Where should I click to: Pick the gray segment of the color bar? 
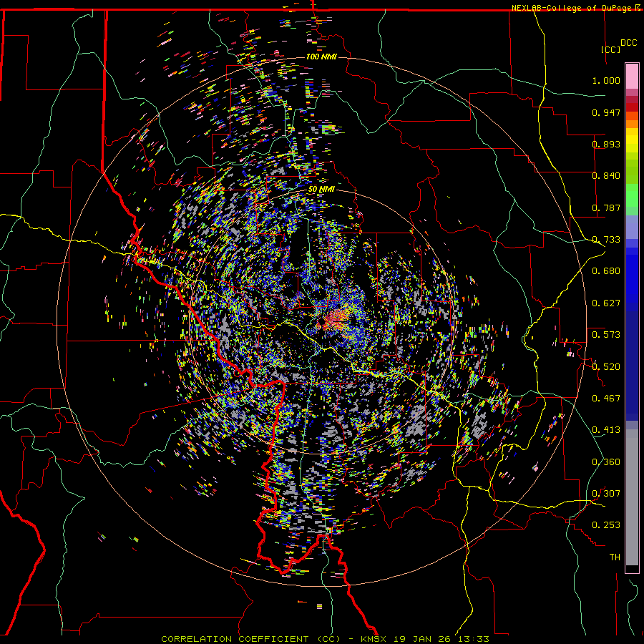pos(632,497)
